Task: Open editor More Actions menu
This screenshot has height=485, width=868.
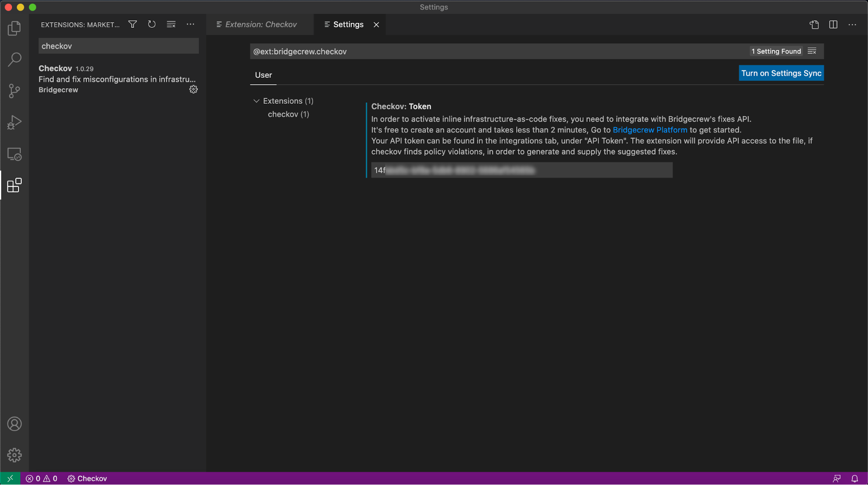Action: click(852, 25)
